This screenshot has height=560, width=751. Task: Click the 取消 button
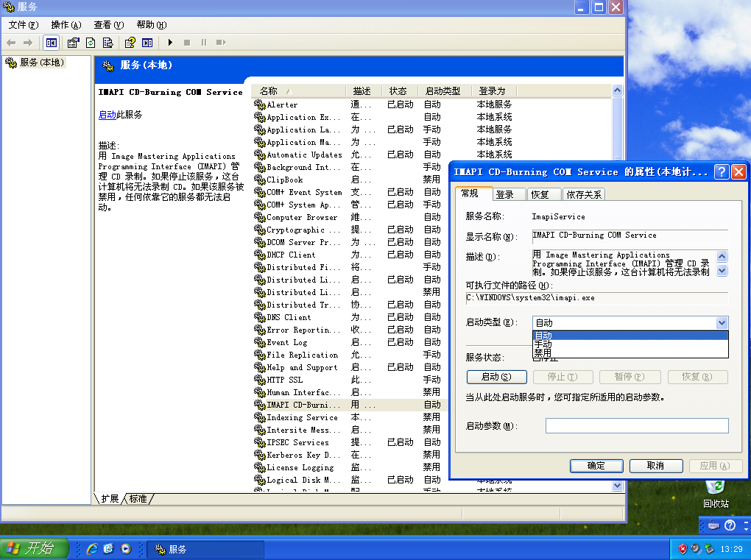click(656, 466)
